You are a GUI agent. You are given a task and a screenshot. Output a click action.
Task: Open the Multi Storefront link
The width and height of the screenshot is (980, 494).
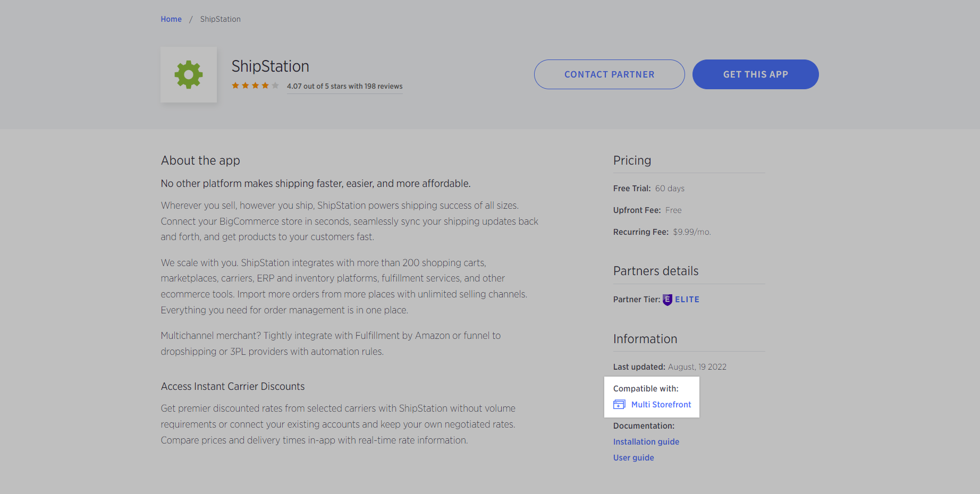click(661, 404)
